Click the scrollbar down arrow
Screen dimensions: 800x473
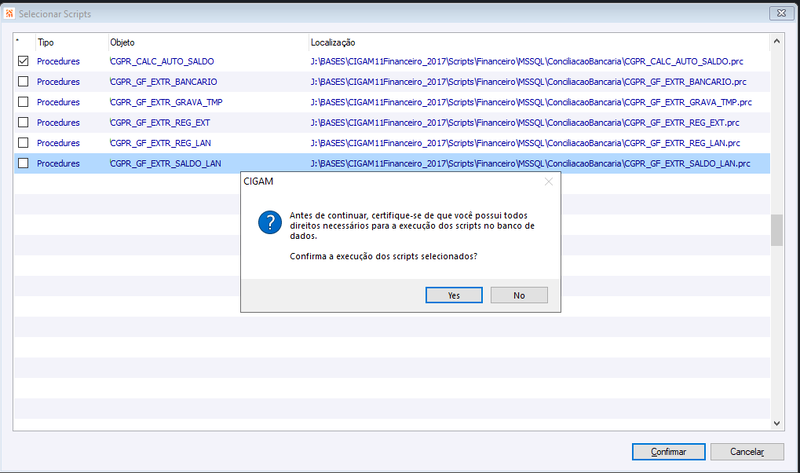click(777, 423)
